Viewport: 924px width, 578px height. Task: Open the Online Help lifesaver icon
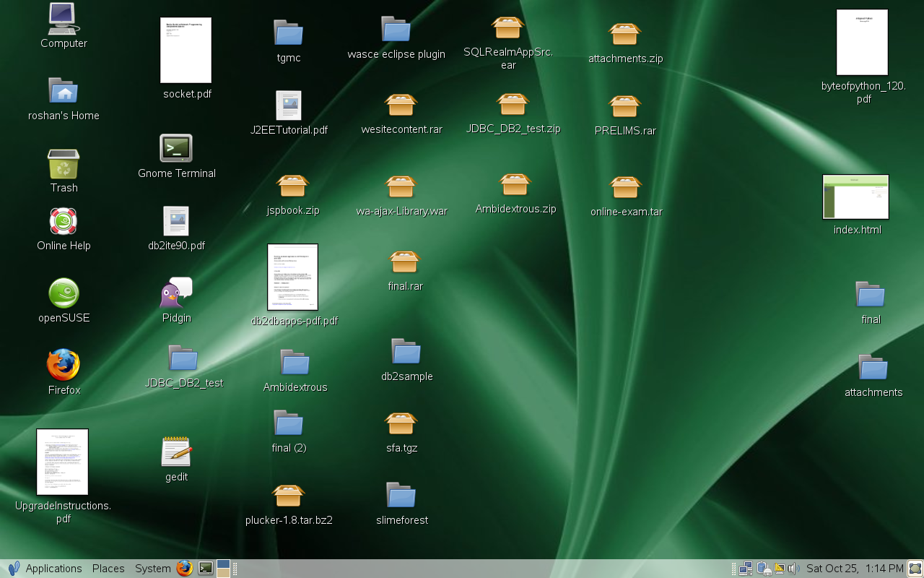click(x=64, y=222)
